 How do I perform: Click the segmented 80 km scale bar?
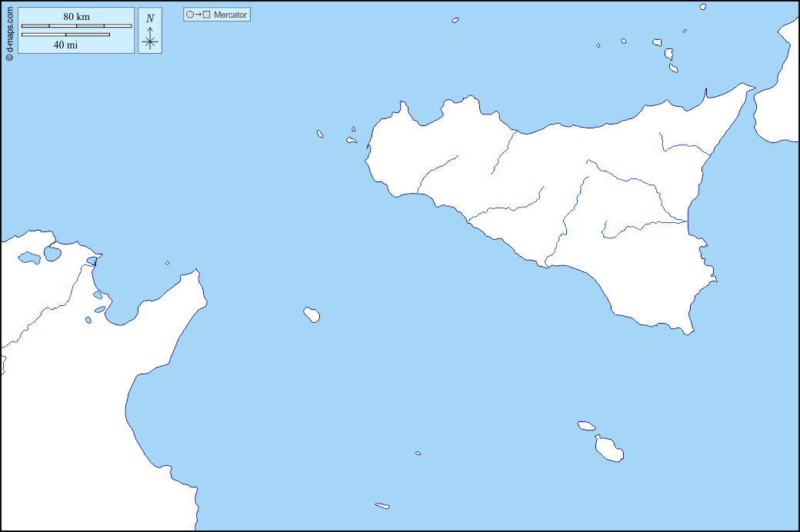(x=77, y=25)
